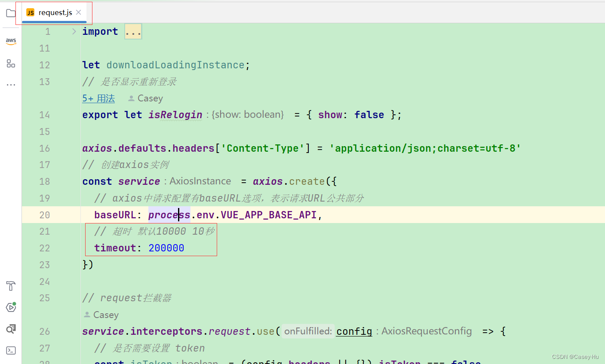The height and width of the screenshot is (364, 605).
Task: Close the request.js tab
Action: 79,12
